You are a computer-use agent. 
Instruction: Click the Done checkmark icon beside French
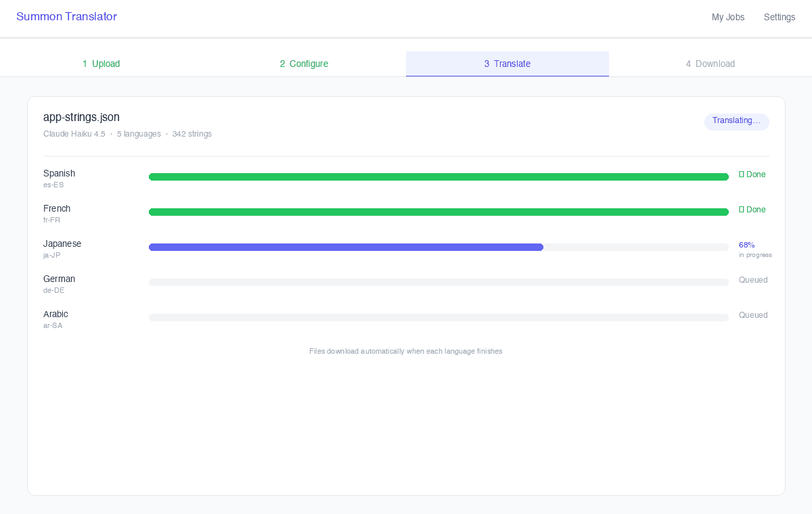click(741, 210)
